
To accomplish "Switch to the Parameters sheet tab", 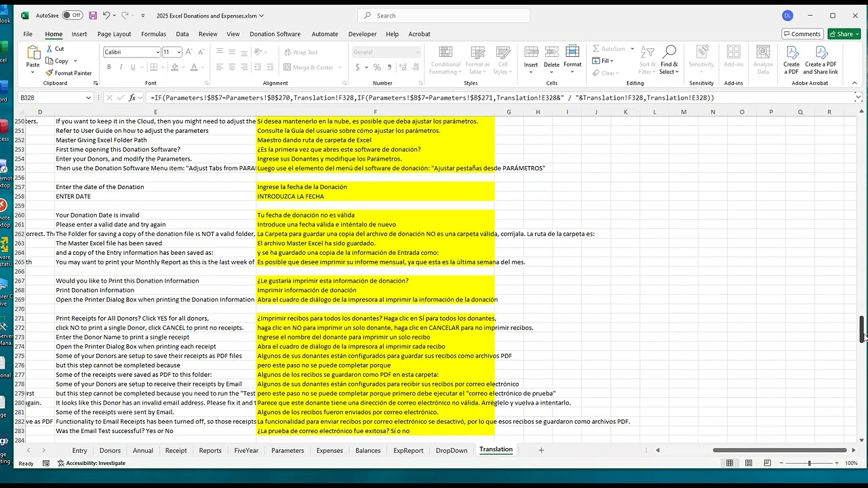I will click(288, 450).
